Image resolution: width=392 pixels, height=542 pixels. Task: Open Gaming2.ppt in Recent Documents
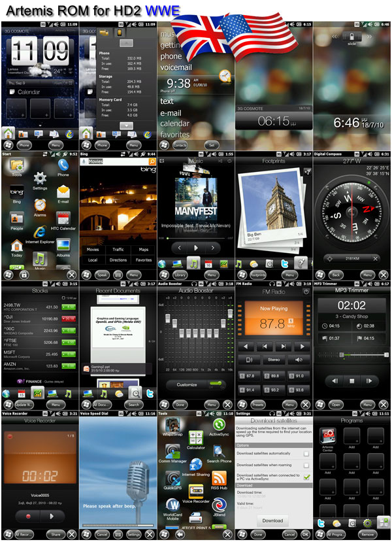(x=118, y=369)
